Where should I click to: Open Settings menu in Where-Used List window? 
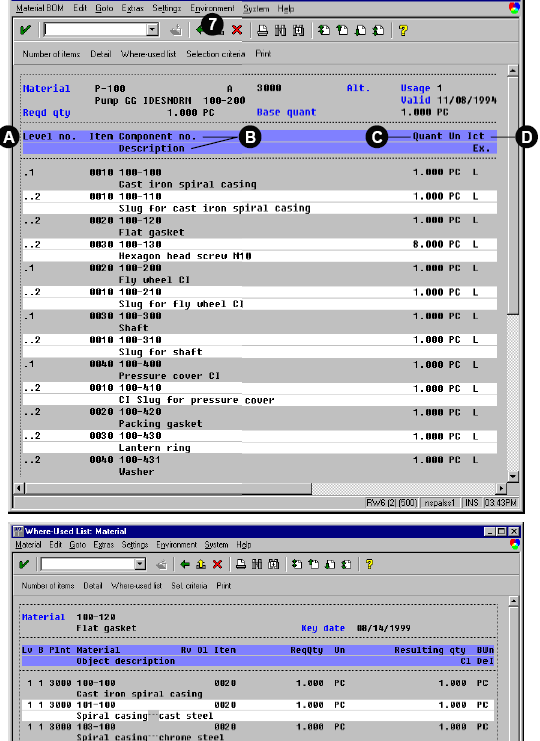(x=135, y=545)
